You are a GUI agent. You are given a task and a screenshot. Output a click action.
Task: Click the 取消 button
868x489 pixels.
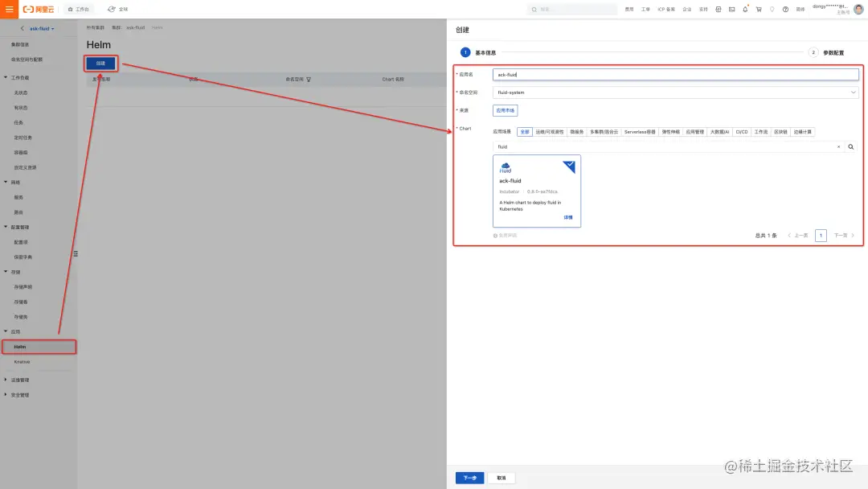[501, 478]
